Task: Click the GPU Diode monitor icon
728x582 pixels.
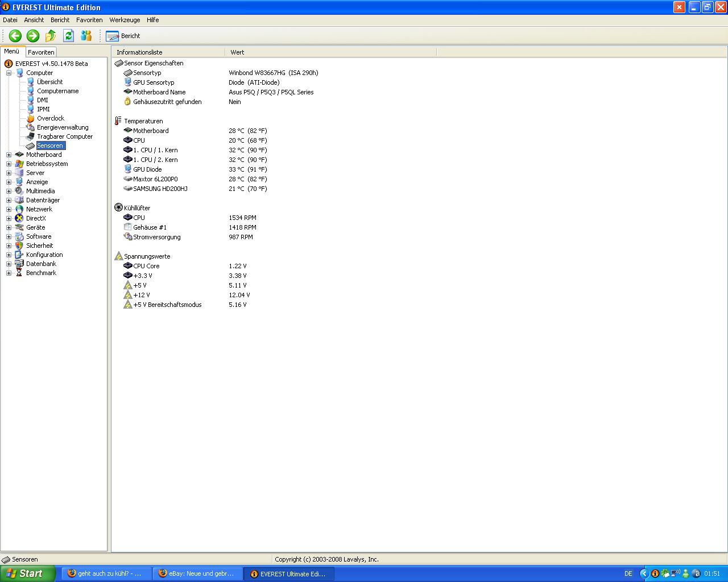Action: tap(127, 169)
